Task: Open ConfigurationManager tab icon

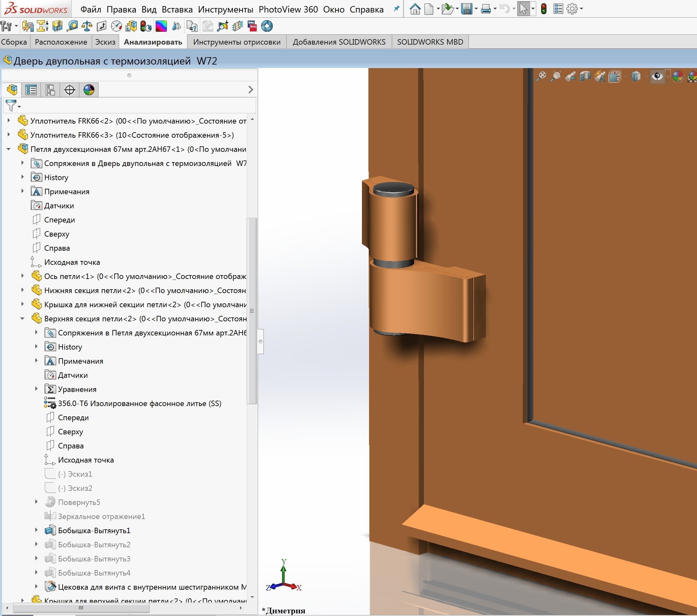Action: (x=50, y=90)
